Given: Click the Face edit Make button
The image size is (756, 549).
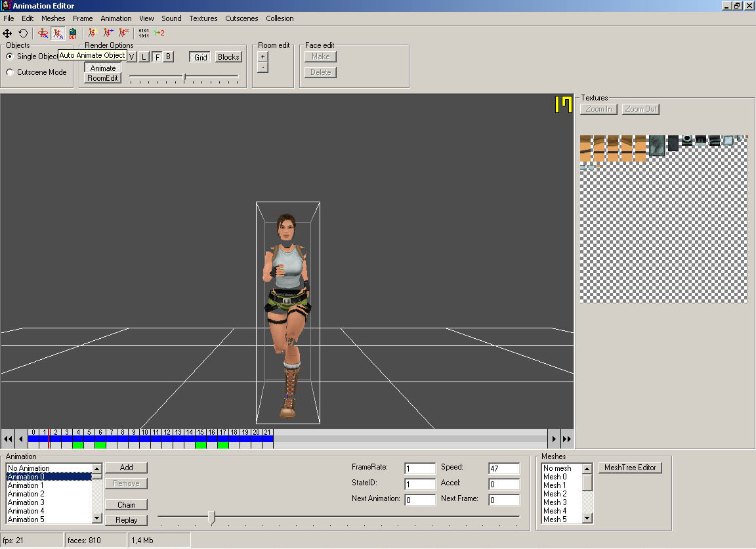Looking at the screenshot, I should 321,56.
